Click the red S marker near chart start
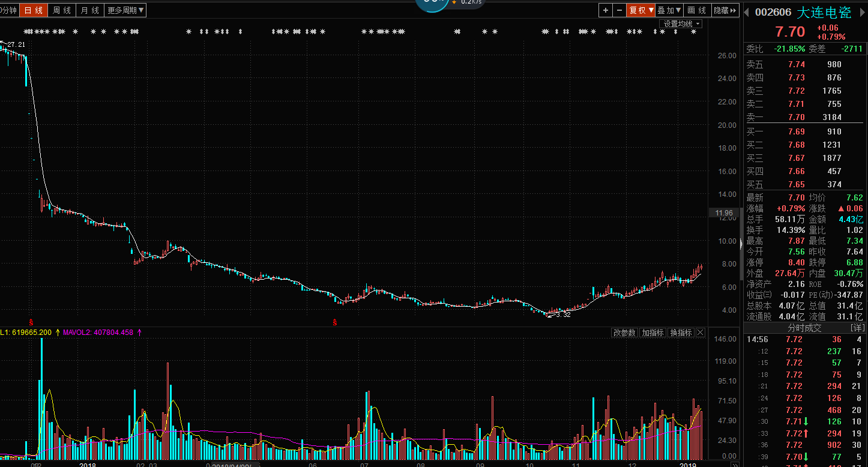The width and height of the screenshot is (868, 467). pyautogui.click(x=32, y=323)
